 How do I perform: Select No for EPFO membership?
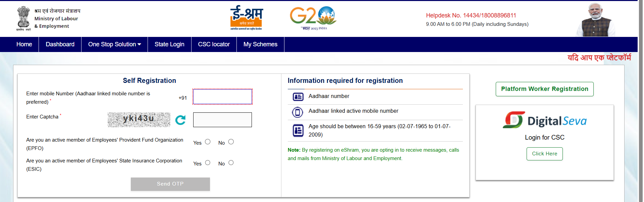(x=231, y=142)
